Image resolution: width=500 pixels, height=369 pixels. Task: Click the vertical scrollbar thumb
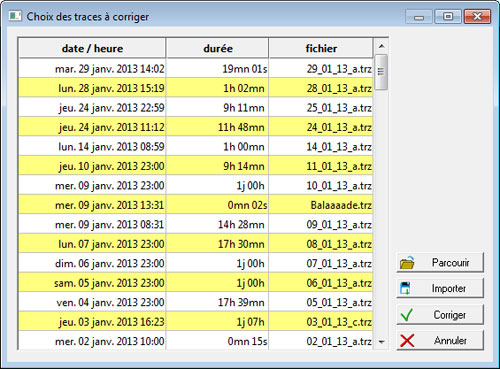point(381,72)
